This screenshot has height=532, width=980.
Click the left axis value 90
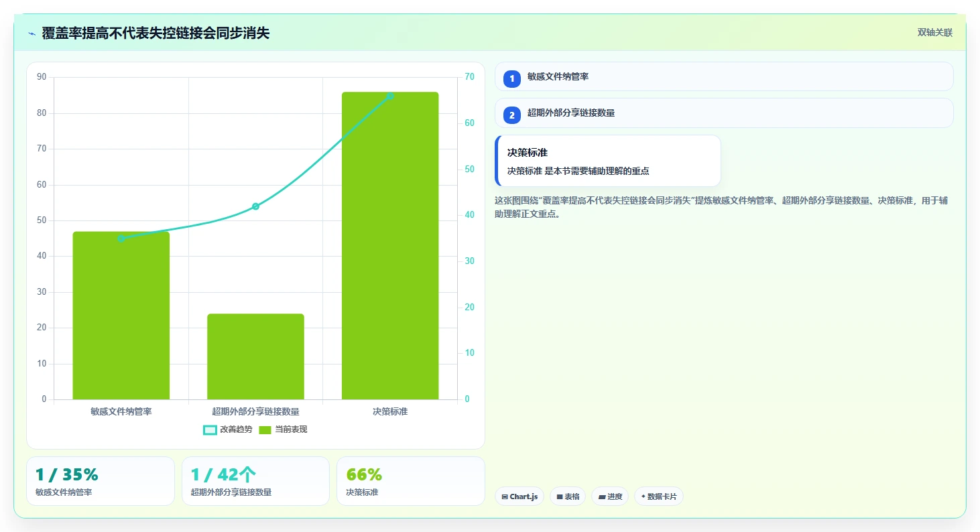(42, 77)
